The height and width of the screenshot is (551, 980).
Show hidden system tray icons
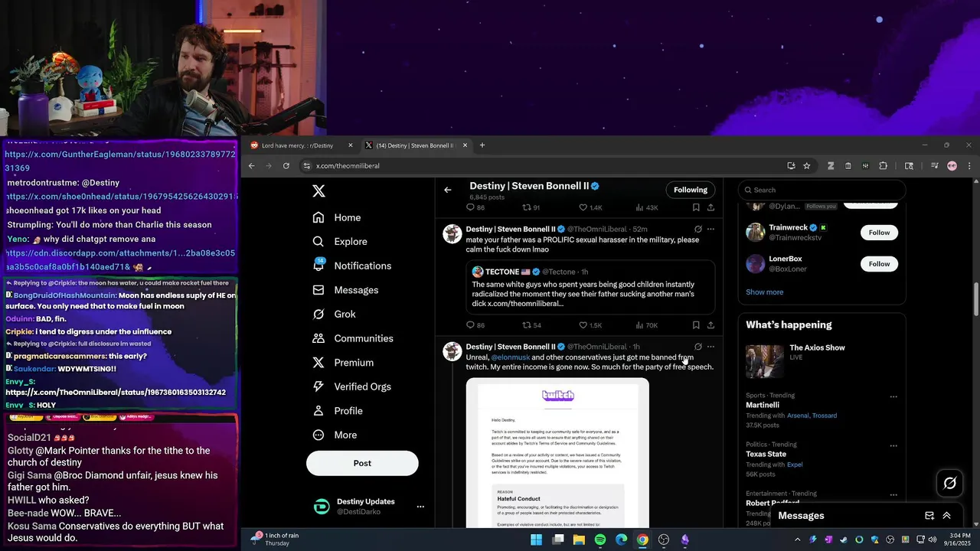point(797,540)
